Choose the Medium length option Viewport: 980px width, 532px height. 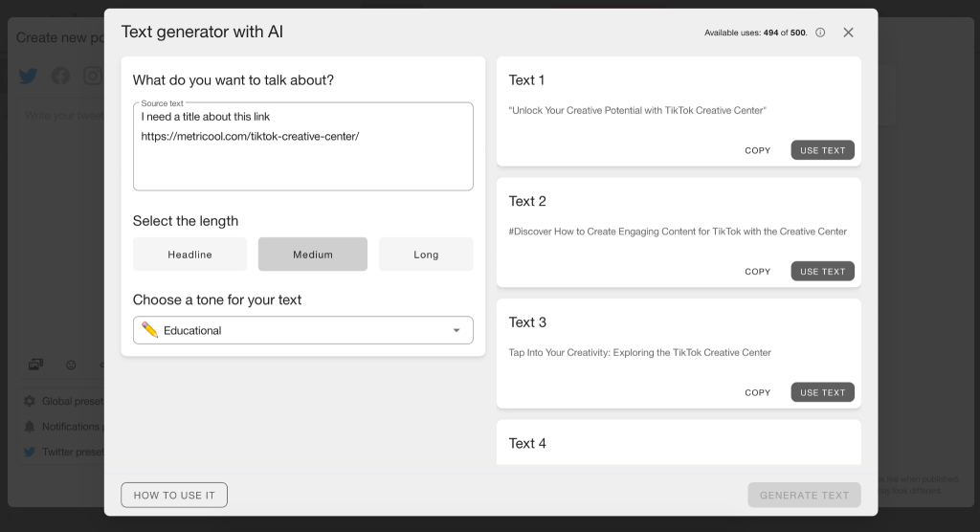coord(313,255)
